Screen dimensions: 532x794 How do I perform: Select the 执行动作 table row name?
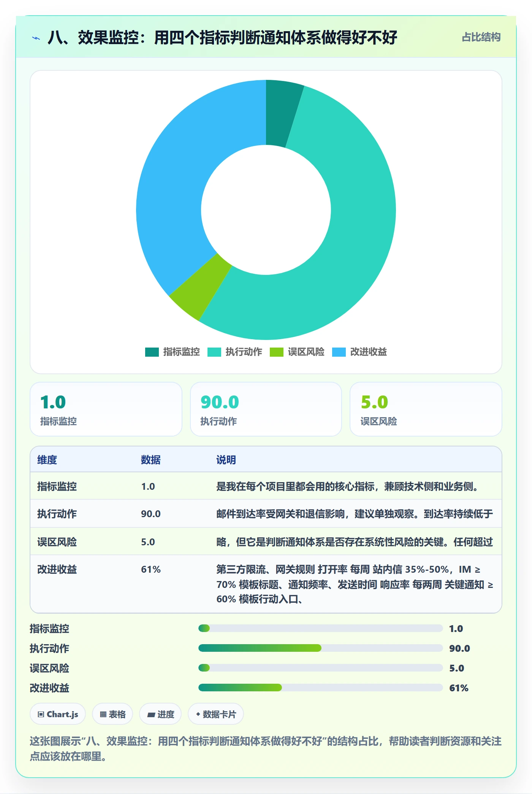(57, 514)
